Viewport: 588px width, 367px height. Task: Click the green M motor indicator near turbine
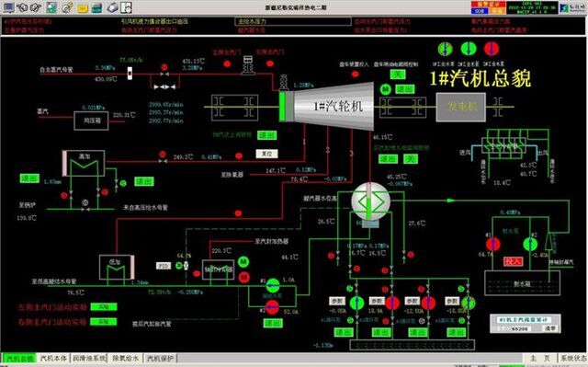(386, 89)
